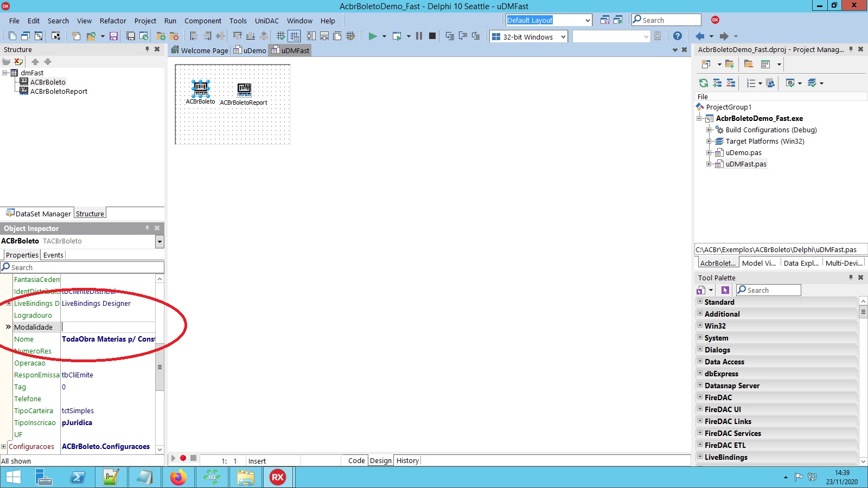Click the Object Inspector search field

82,267
